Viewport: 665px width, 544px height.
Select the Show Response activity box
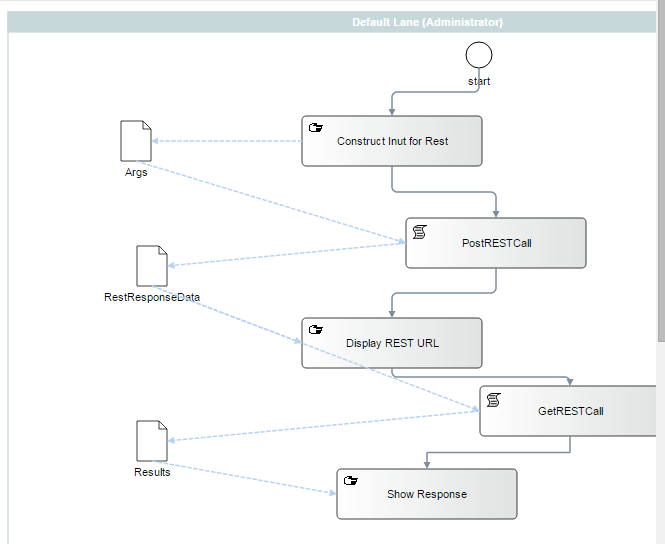click(427, 494)
